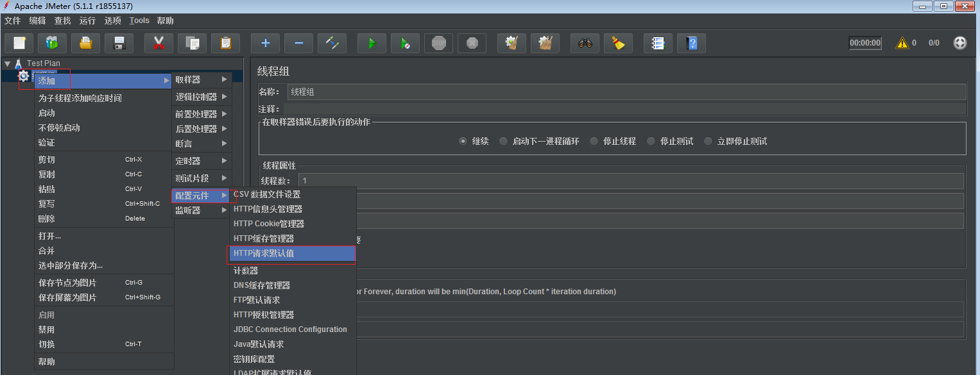This screenshot has height=375, width=980.
Task: Expand the 取样器 submenu
Action: point(202,79)
